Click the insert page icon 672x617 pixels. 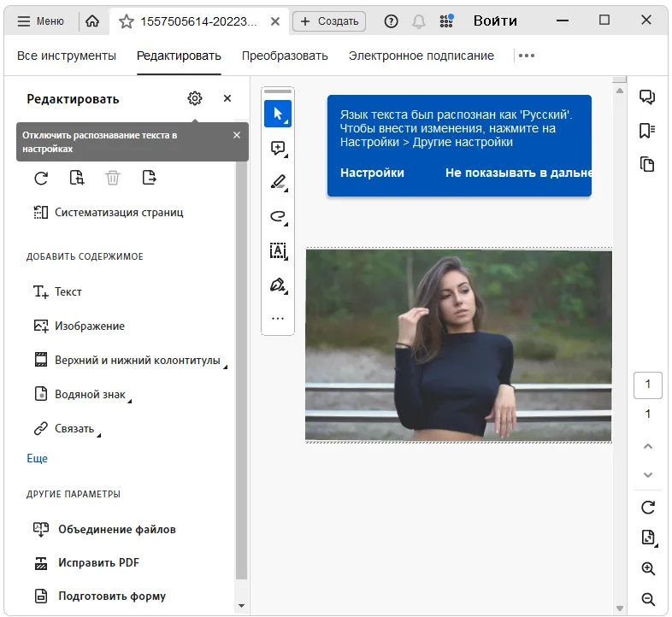tap(77, 178)
